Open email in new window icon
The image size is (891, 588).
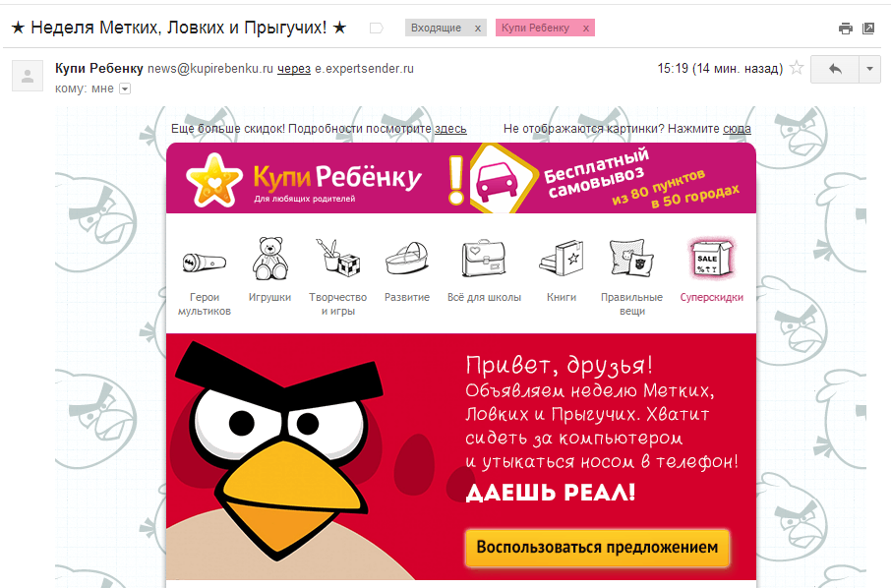[x=868, y=29]
